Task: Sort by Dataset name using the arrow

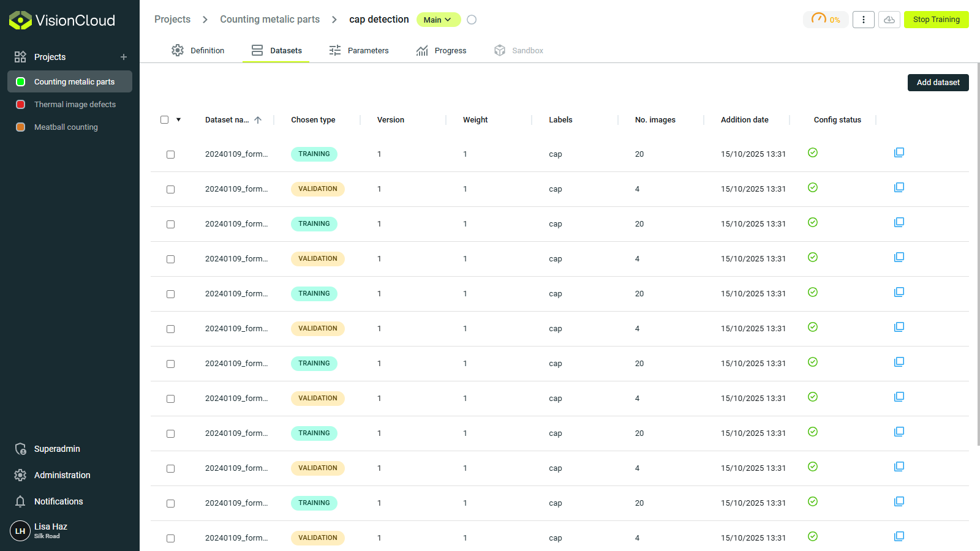Action: click(258, 119)
